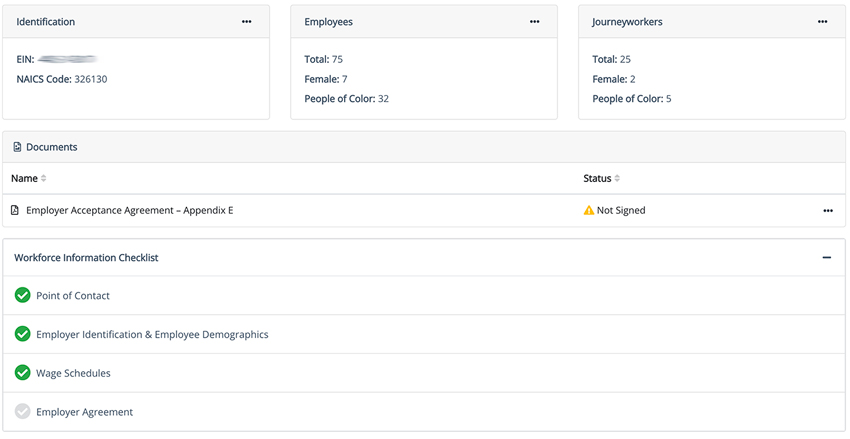Click the green check beside Wage Schedules

pos(22,373)
